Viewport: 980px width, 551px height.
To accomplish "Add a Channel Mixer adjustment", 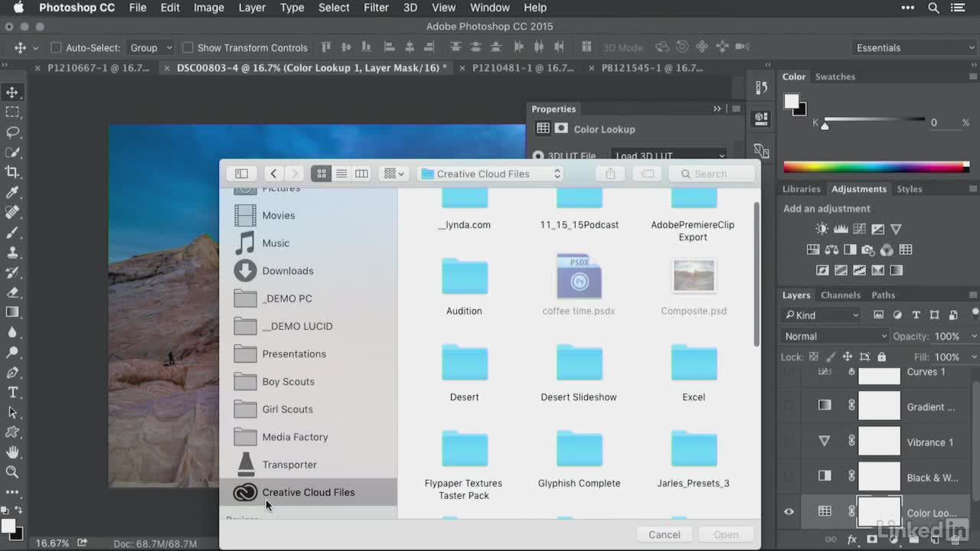I will point(887,249).
